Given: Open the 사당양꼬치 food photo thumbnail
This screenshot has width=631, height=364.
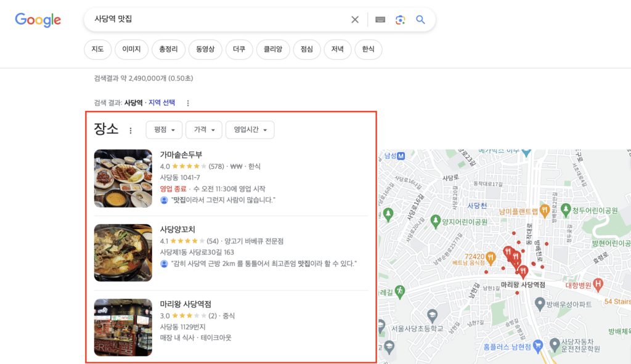Looking at the screenshot, I should pos(123,253).
